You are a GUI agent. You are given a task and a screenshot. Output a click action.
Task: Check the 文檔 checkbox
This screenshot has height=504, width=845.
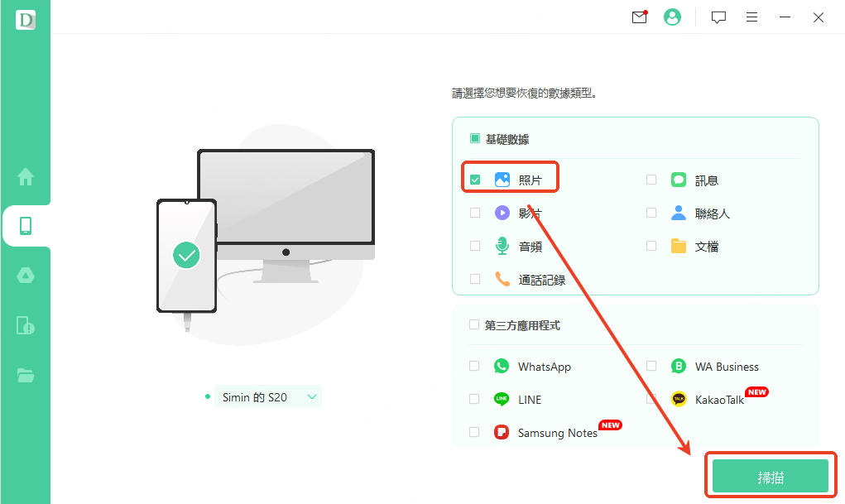tap(651, 246)
